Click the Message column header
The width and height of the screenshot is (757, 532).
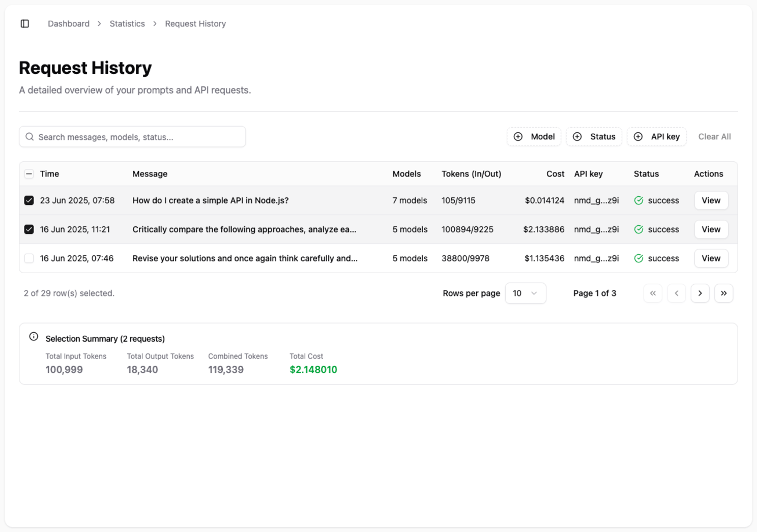[x=150, y=174]
